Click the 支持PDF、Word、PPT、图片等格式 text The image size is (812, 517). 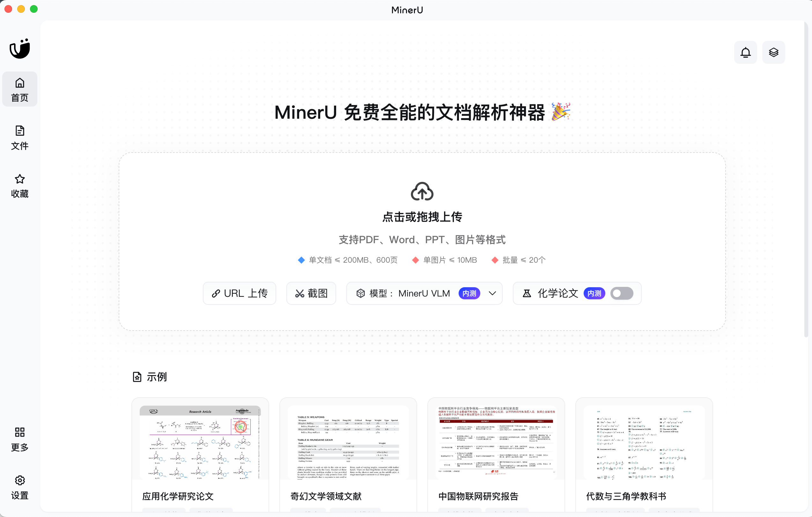point(422,240)
